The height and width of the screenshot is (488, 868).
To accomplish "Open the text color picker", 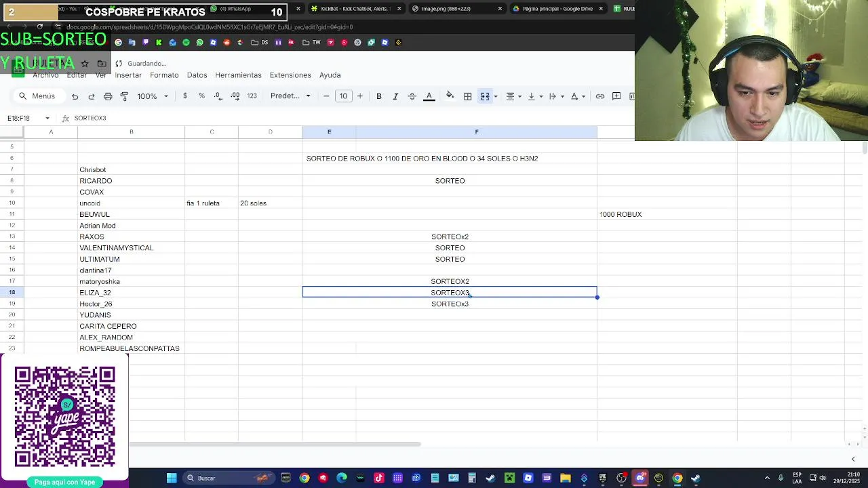I will 429,96.
